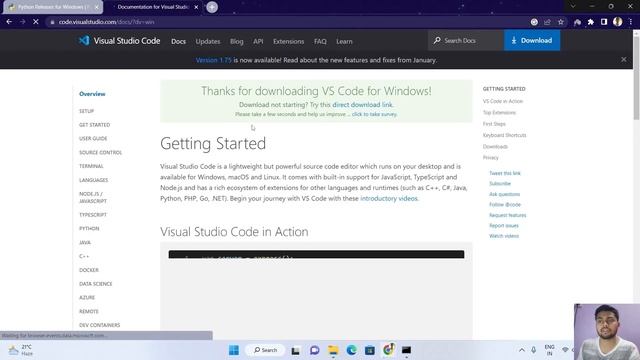
Task: Open the Chrome profile avatar
Action: pos(618,22)
